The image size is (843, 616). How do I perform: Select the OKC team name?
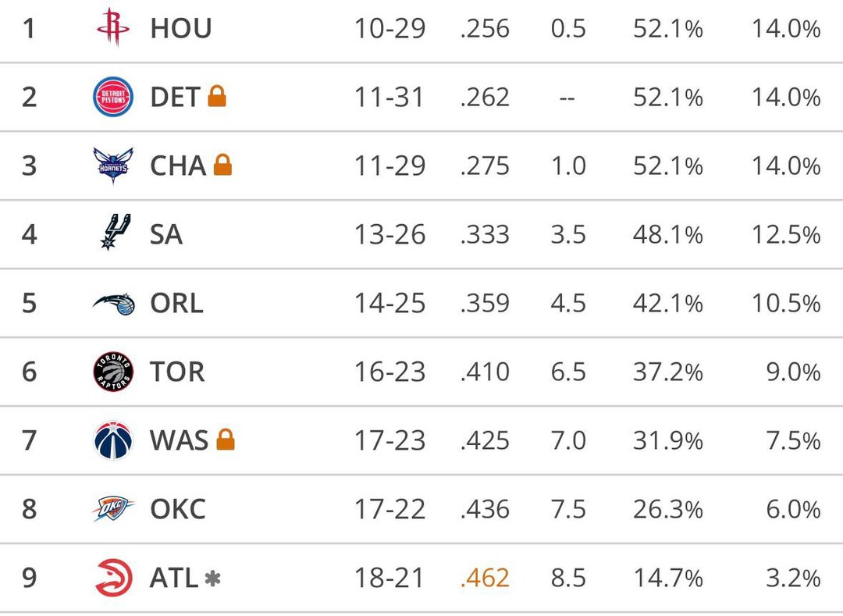click(x=178, y=510)
